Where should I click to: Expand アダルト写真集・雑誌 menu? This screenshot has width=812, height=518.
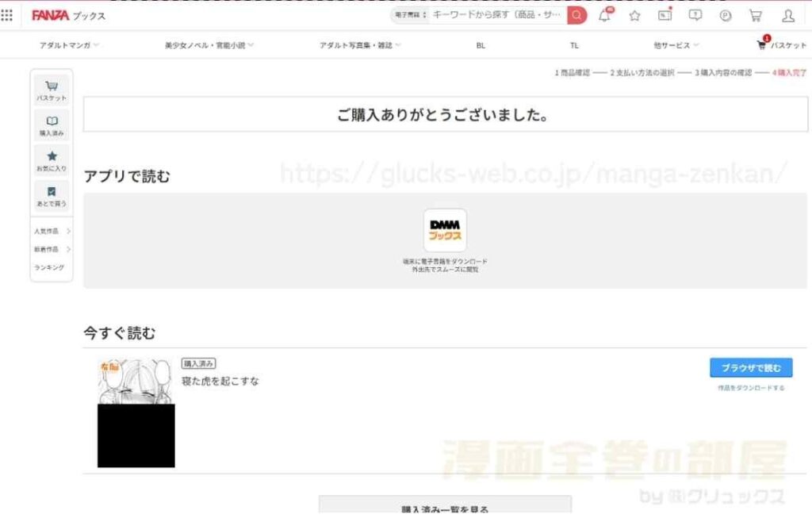pos(360,45)
